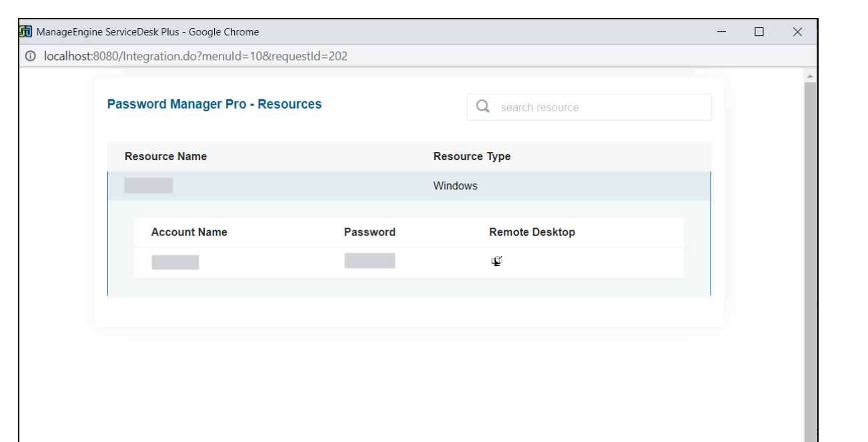Maximize the ServiceDesk Plus window
Viewport: 868px width, 442px height.
coord(759,32)
